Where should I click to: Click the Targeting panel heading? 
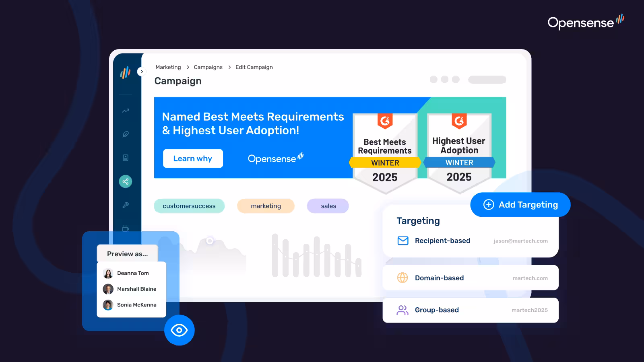418,221
